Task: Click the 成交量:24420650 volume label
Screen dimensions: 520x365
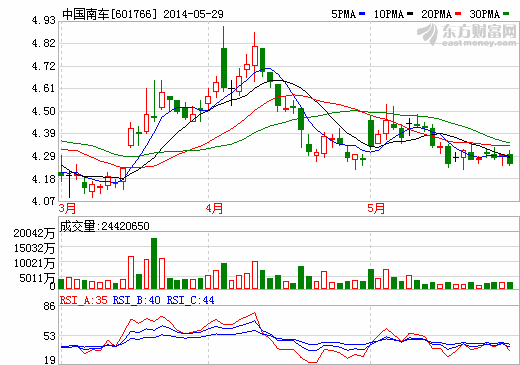Action: point(104,226)
